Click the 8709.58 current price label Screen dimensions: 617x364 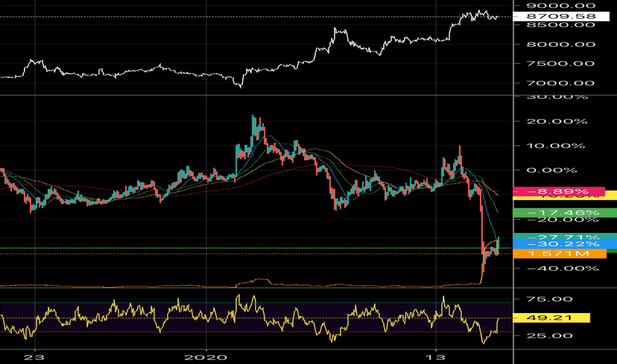pyautogui.click(x=561, y=16)
